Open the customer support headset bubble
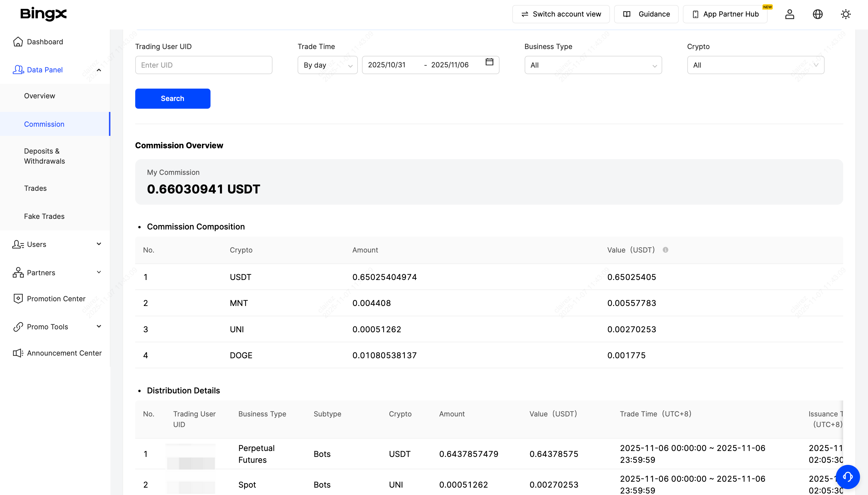The image size is (868, 495). coord(848,477)
